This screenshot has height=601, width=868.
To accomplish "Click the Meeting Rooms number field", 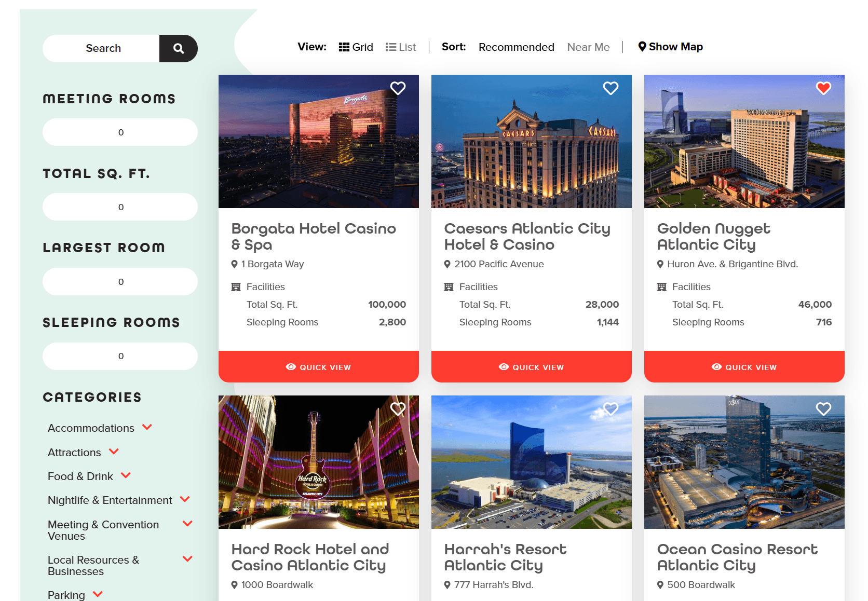I will tap(120, 132).
